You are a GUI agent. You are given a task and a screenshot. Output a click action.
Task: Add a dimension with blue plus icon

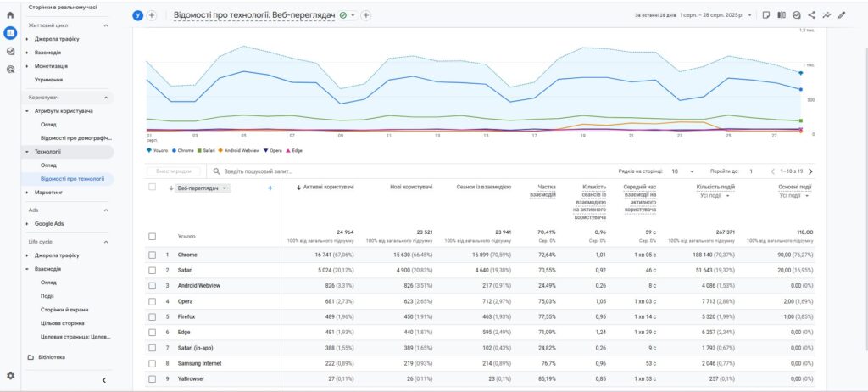[270, 188]
